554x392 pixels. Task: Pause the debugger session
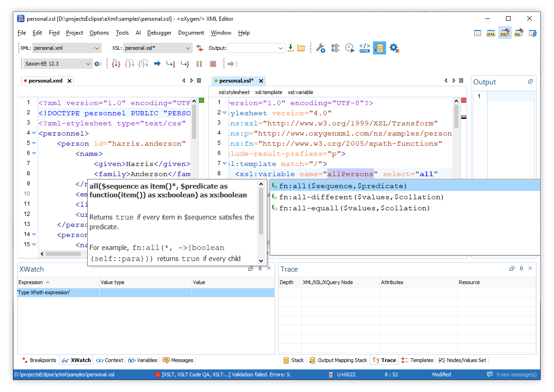click(x=199, y=64)
